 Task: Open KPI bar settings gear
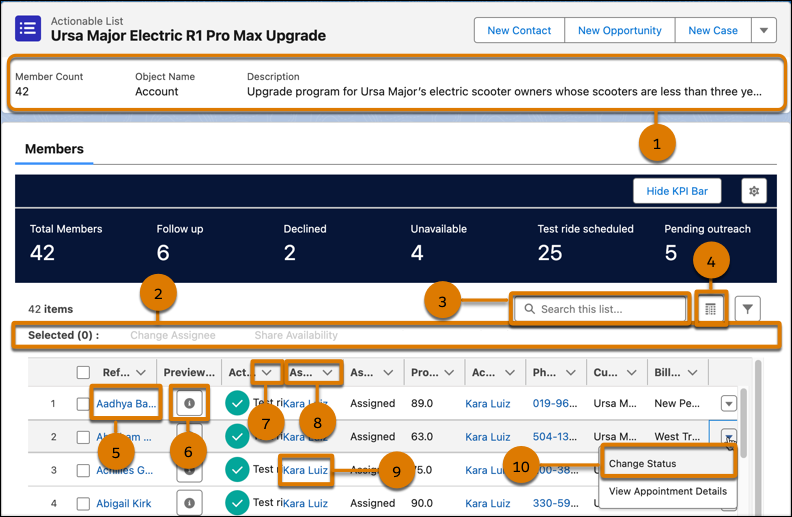(754, 191)
